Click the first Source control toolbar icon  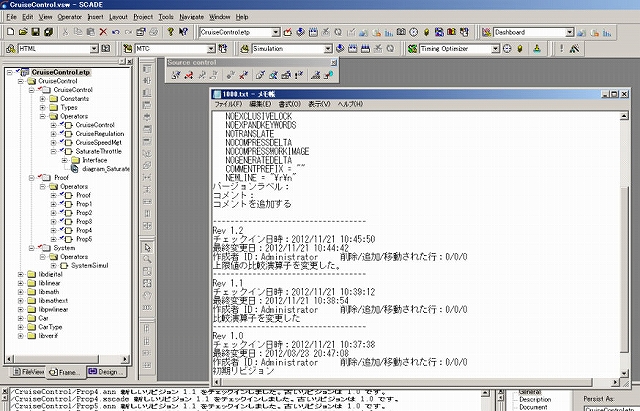[176, 75]
